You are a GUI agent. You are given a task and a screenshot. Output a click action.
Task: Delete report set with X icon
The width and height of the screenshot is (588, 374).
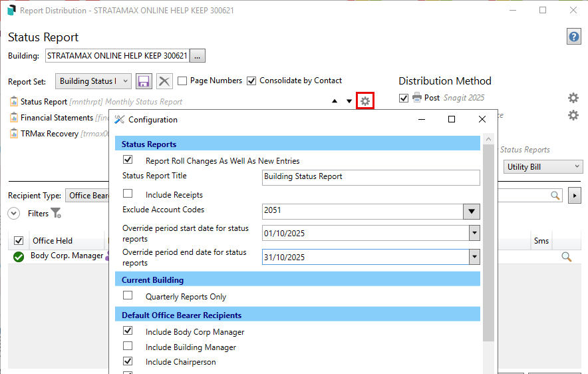tap(164, 81)
